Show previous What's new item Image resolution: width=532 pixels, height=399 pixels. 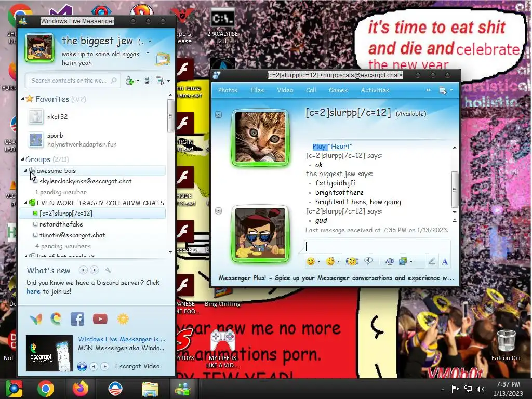pyautogui.click(x=83, y=270)
